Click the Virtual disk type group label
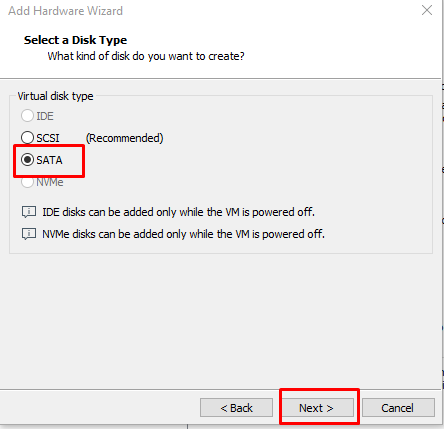Screen dimensions: 444x429 coord(55,96)
